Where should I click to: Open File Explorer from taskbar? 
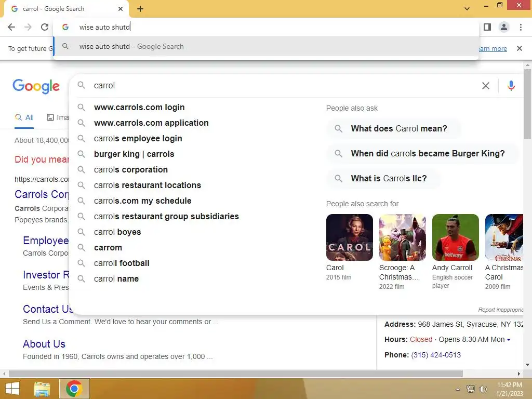tap(42, 389)
